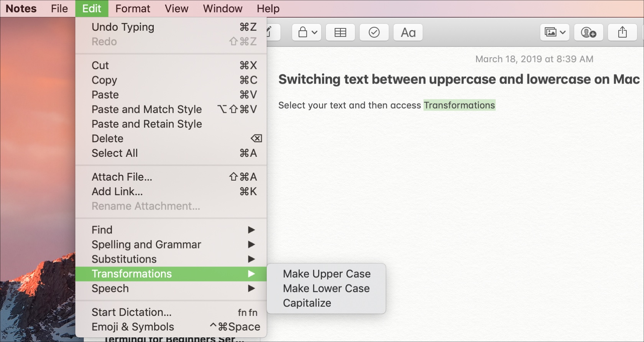Open the Format menu
This screenshot has width=644, height=342.
click(133, 8)
